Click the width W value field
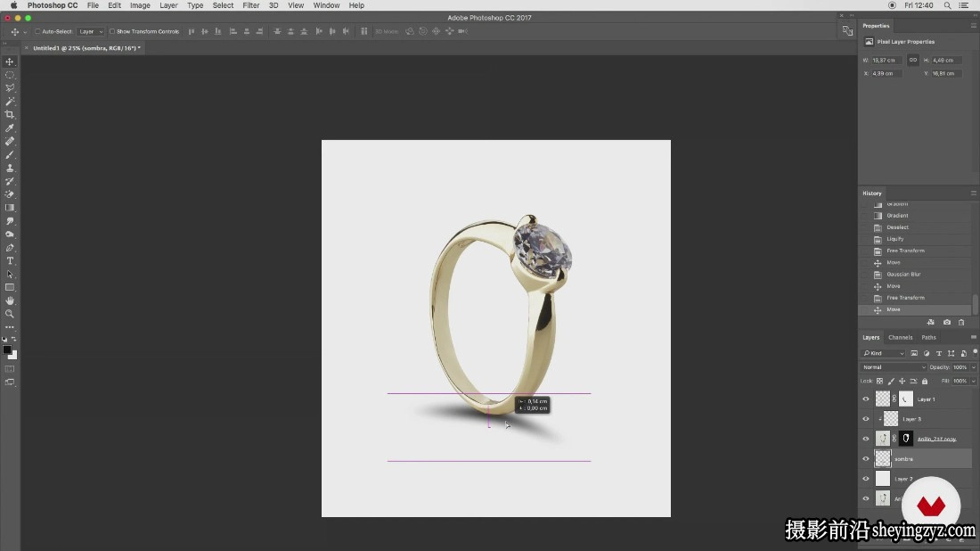Image resolution: width=980 pixels, height=551 pixels. [x=886, y=60]
